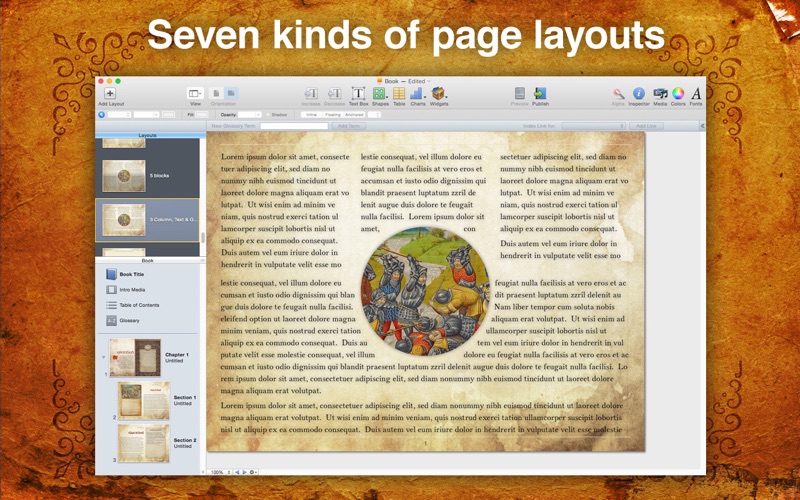Viewport: 800px width, 500px height.
Task: Select Inline placement option
Action: click(x=311, y=115)
